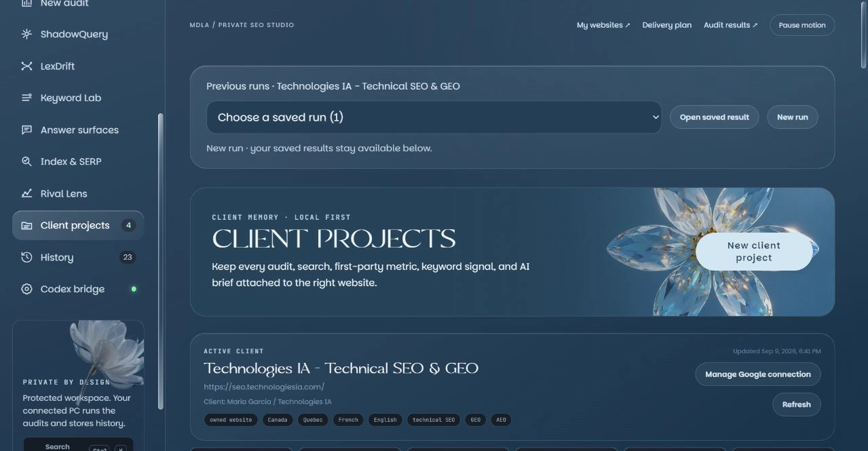This screenshot has height=451, width=868.
Task: Click the Answer surfaces chat icon
Action: coord(26,130)
